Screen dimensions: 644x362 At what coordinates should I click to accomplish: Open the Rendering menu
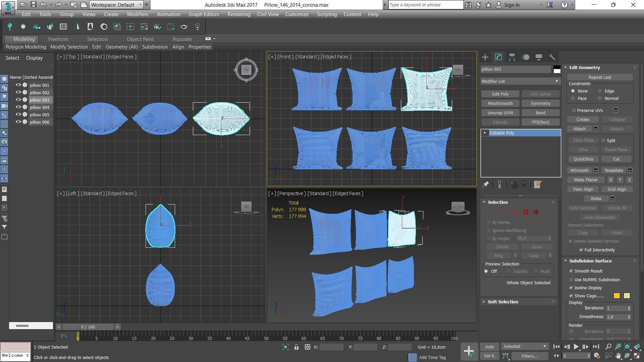239,14
